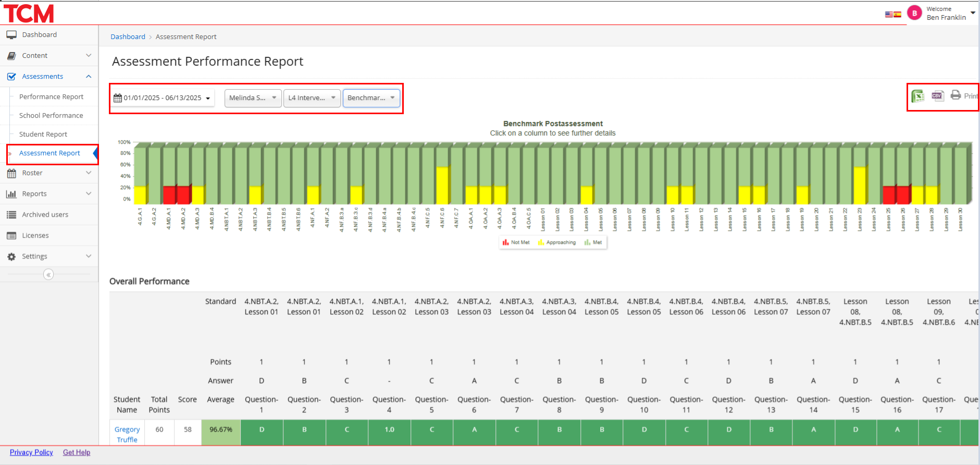Toggle Not Met legend series

pyautogui.click(x=516, y=242)
